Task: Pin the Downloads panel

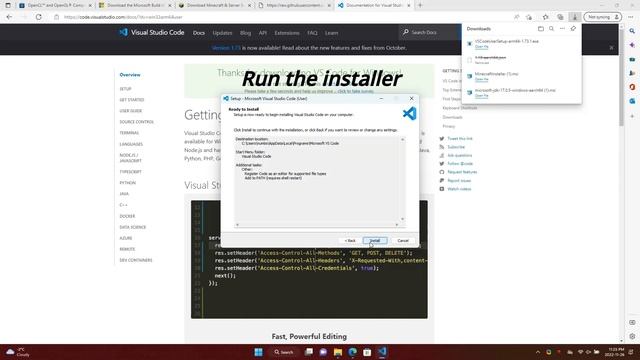Action: pyautogui.click(x=573, y=29)
